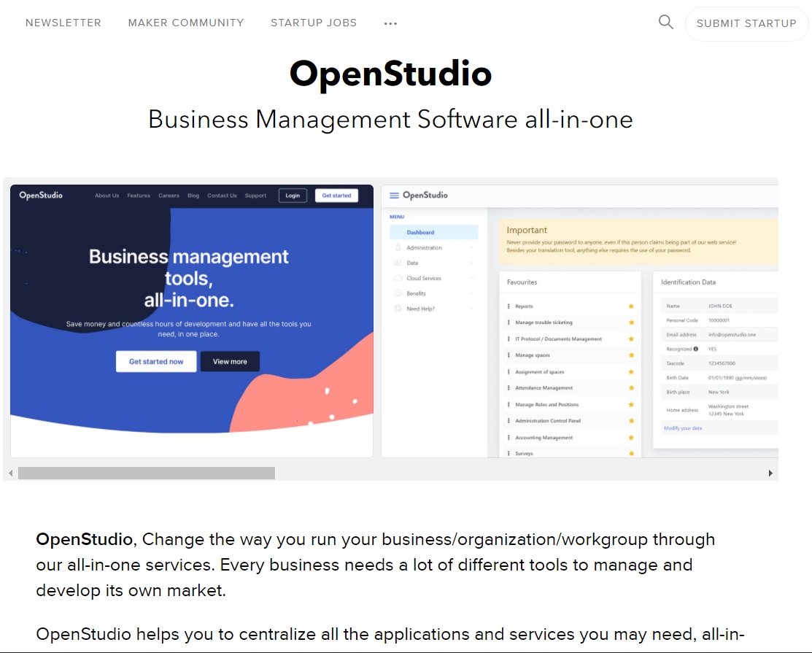The width and height of the screenshot is (812, 653).
Task: Click the Surveys favourites entry
Action: click(x=524, y=454)
